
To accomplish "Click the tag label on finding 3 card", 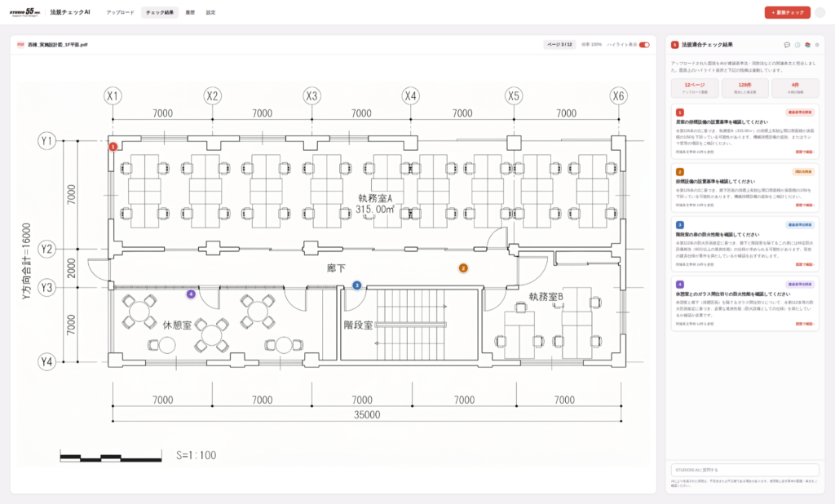I will (x=800, y=225).
